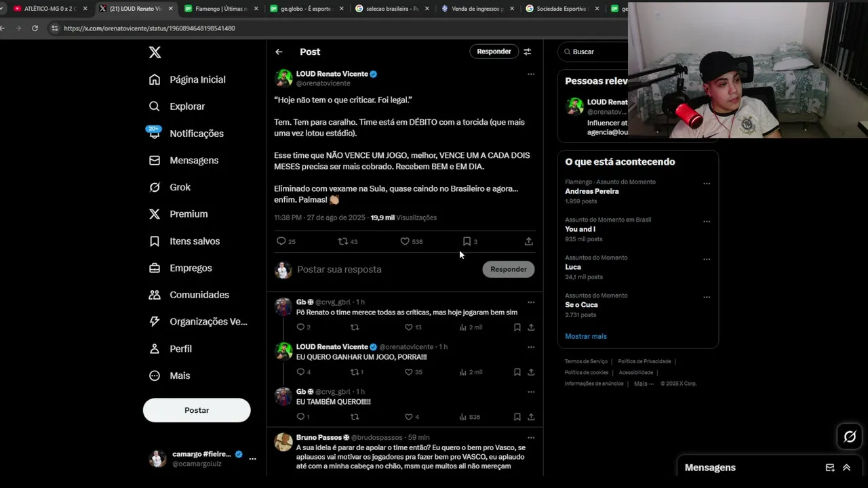Click the back arrow beside Post

(279, 52)
